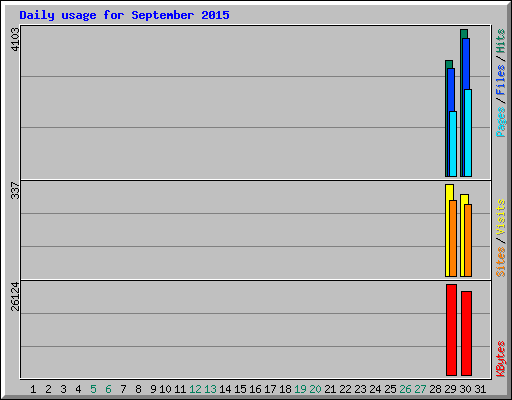Image resolution: width=512 pixels, height=400 pixels.
Task: Select the green Hits bar top for day 30
Action: [464, 33]
